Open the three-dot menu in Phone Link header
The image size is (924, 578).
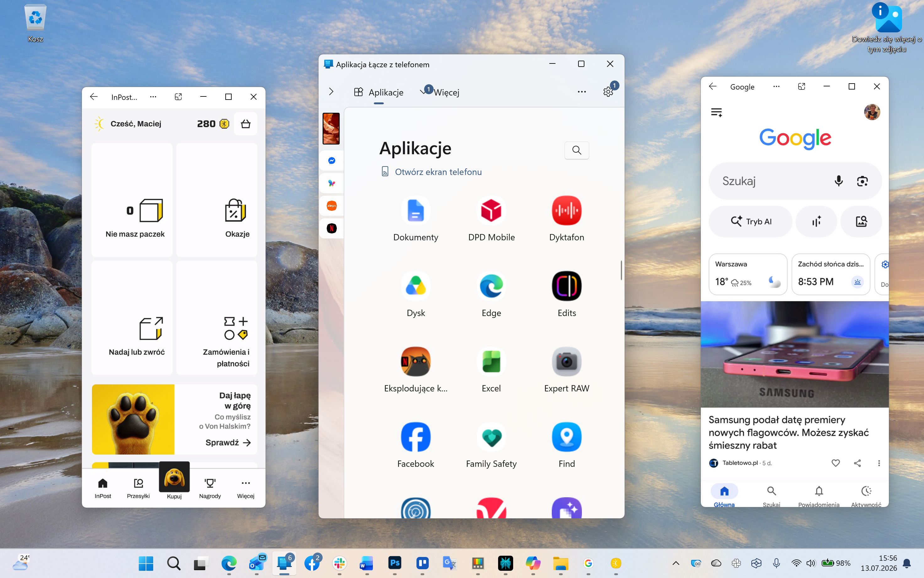click(x=582, y=92)
